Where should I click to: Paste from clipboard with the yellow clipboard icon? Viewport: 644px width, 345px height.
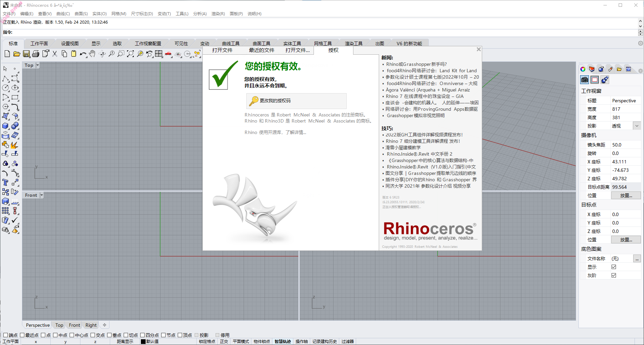coord(74,54)
